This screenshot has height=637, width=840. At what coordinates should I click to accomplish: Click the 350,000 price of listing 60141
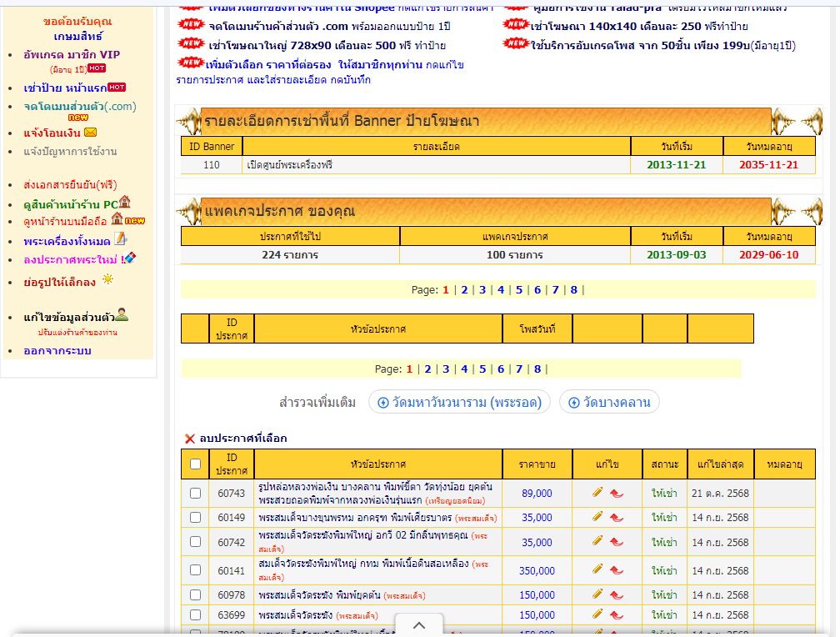537,571
